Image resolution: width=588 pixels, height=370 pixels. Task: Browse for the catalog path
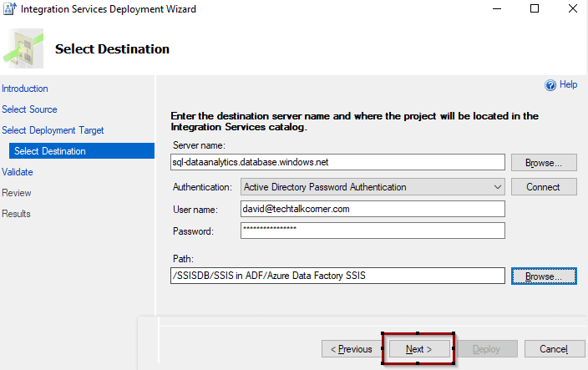tap(544, 276)
